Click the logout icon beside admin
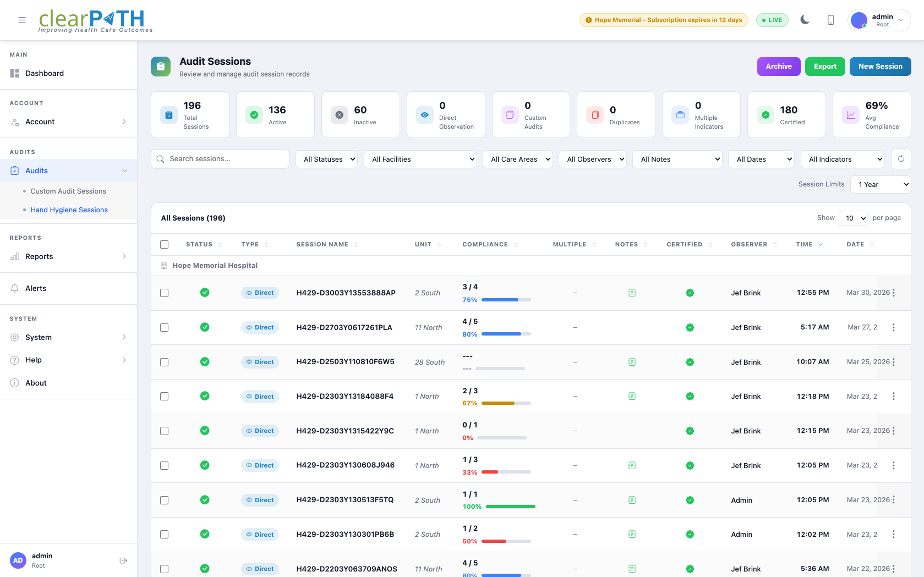 pyautogui.click(x=123, y=560)
